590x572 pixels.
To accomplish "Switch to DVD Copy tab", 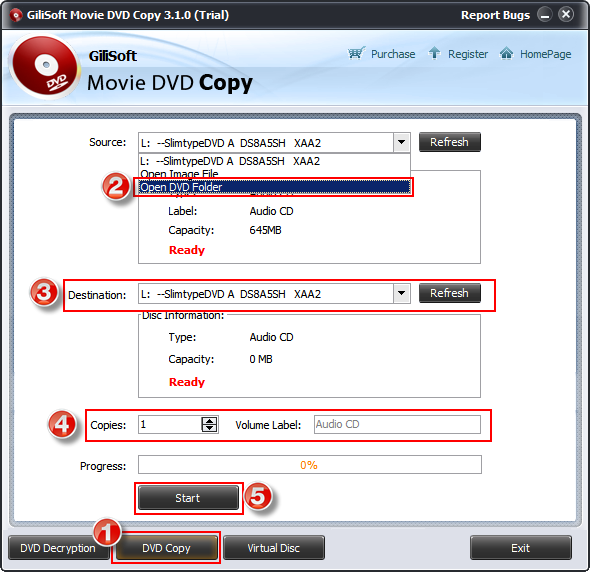I will [x=166, y=548].
